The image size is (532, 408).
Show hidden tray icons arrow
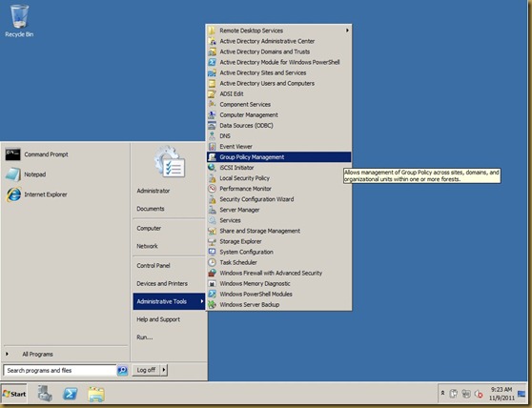pos(442,393)
